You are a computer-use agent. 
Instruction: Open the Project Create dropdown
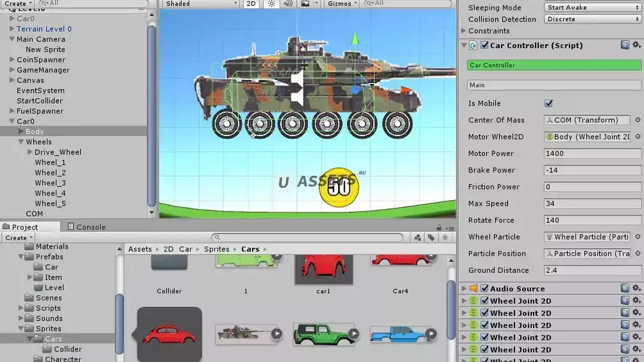coord(19,238)
